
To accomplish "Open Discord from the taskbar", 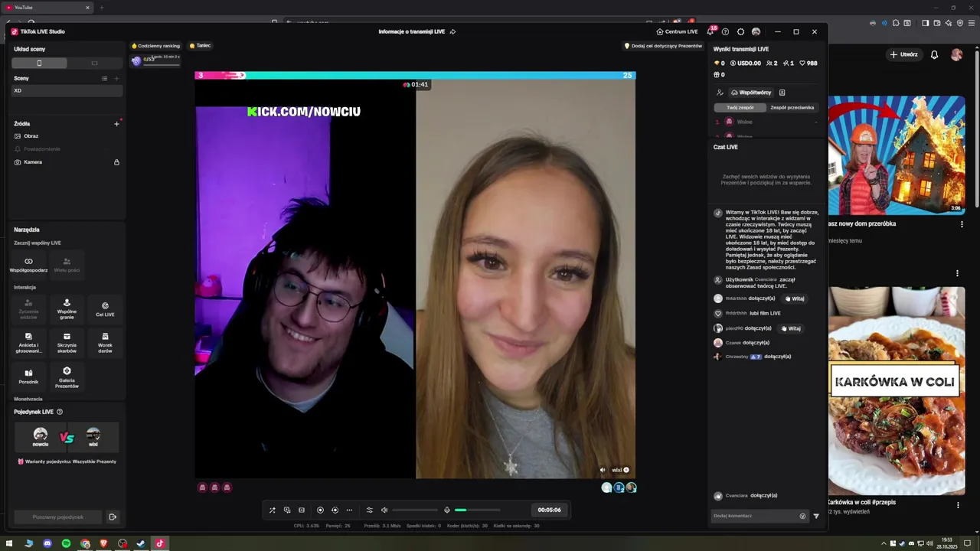I will (x=47, y=543).
